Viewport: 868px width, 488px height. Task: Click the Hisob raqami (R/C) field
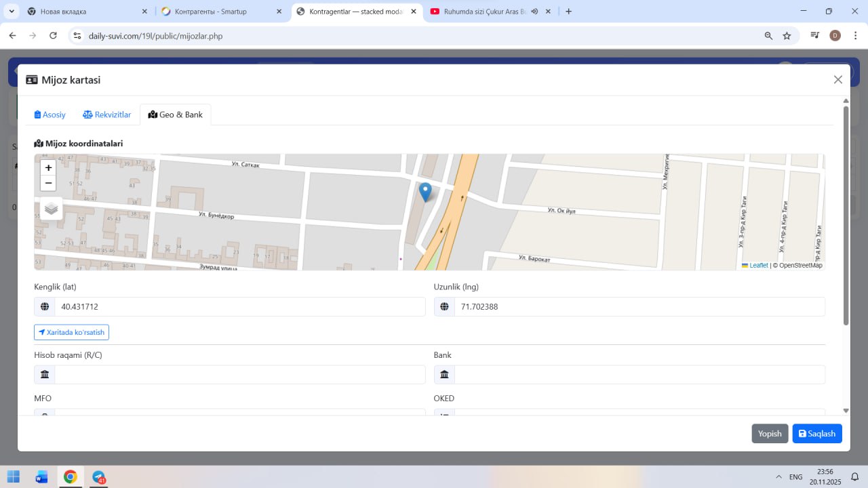click(x=239, y=375)
